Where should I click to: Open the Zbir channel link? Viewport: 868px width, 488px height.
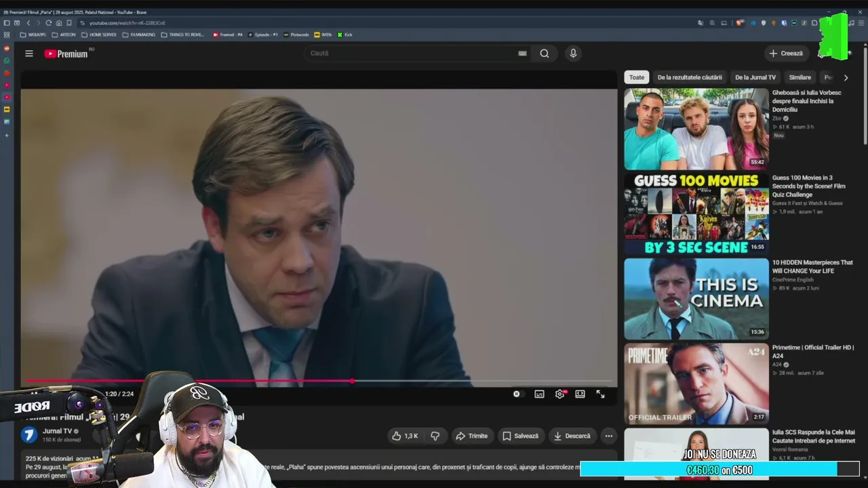point(777,118)
